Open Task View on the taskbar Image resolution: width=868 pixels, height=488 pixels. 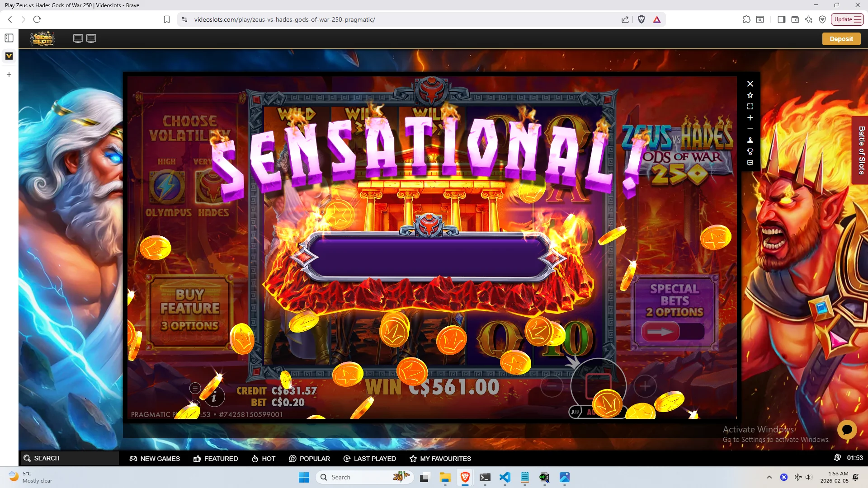(x=425, y=477)
